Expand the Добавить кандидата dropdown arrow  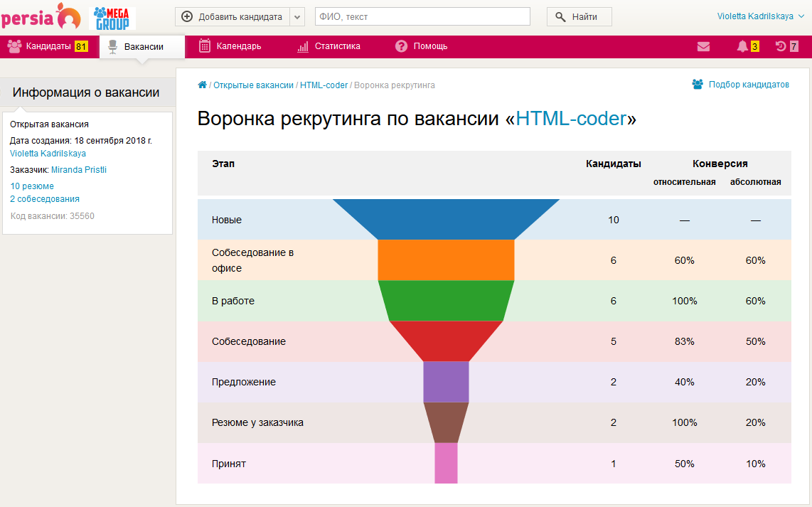tap(297, 16)
